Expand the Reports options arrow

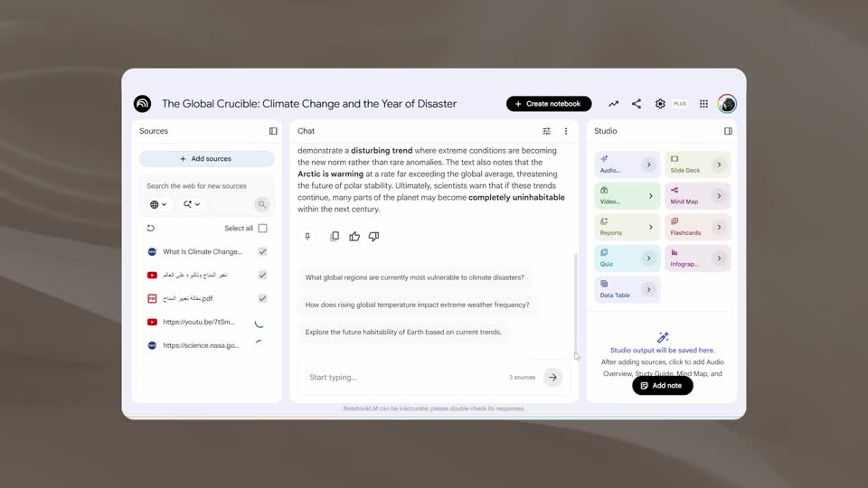point(650,227)
